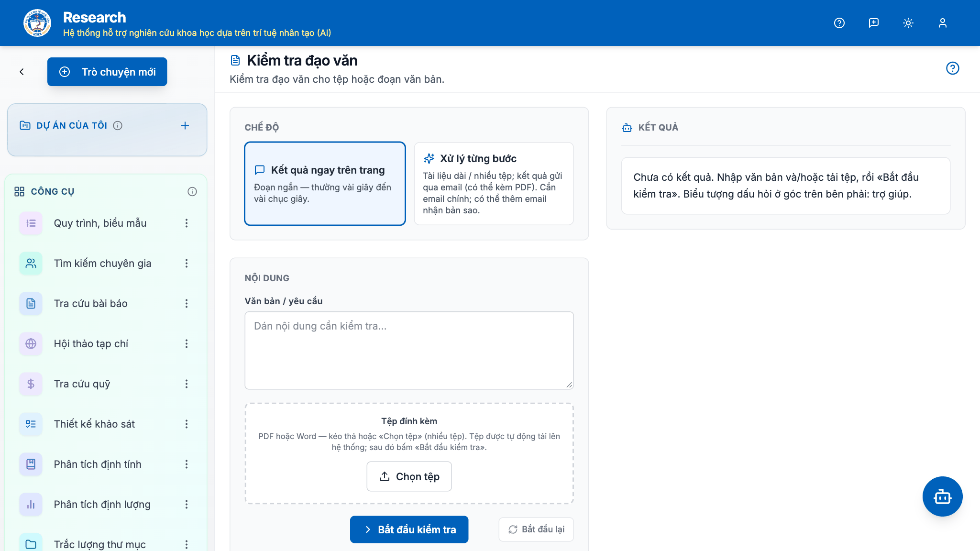Open Tìm kiếm chuyên gia tool
Image resolution: width=980 pixels, height=551 pixels.
click(103, 263)
